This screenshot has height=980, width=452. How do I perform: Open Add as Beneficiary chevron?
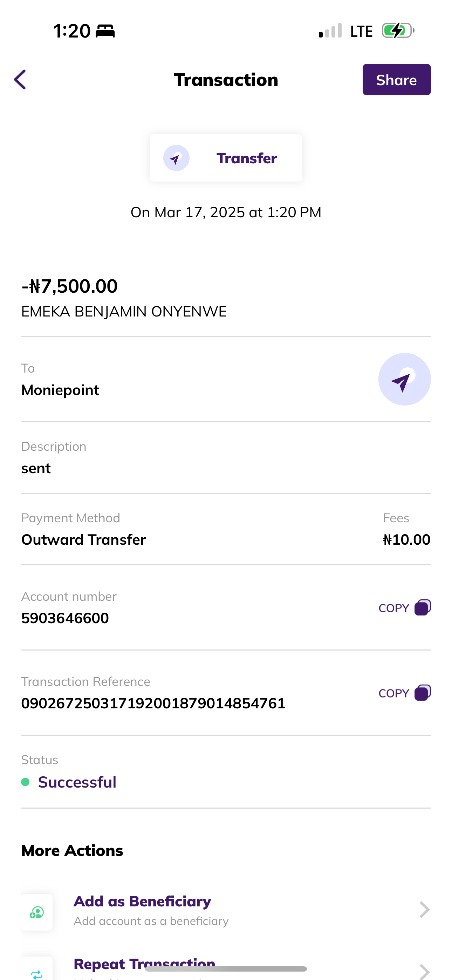[x=424, y=910]
